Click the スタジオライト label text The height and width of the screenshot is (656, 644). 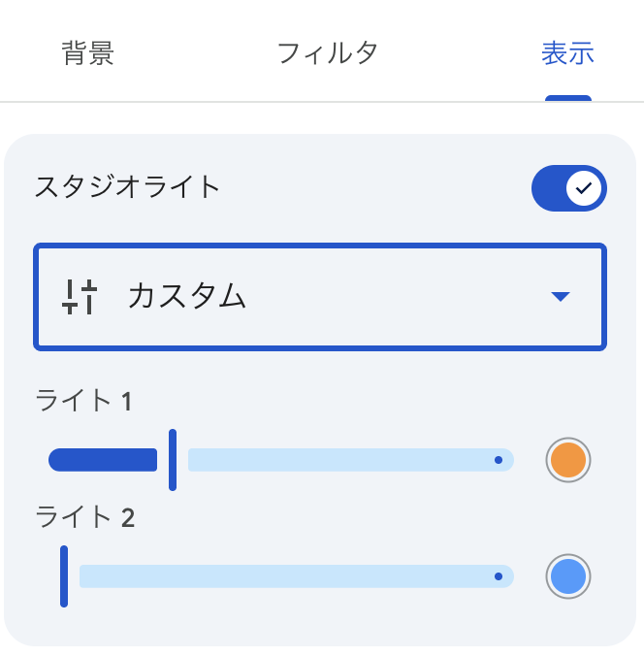coord(127,186)
